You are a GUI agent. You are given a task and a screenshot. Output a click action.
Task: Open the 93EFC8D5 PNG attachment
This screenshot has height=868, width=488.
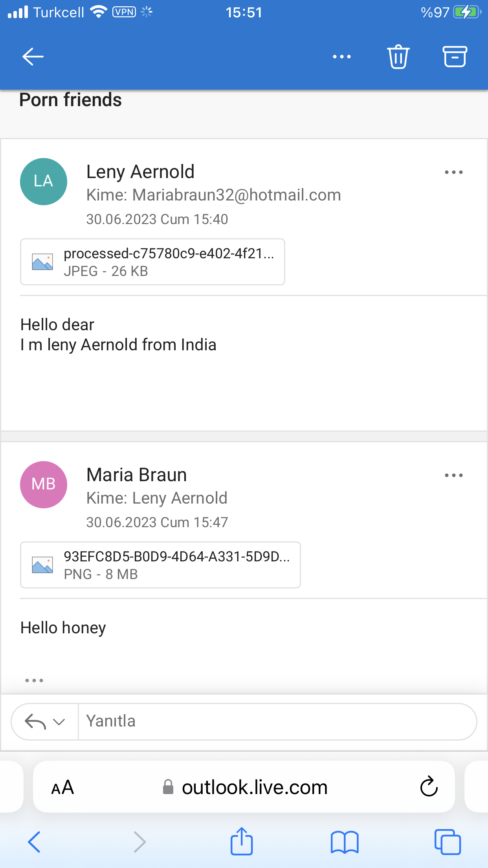160,565
